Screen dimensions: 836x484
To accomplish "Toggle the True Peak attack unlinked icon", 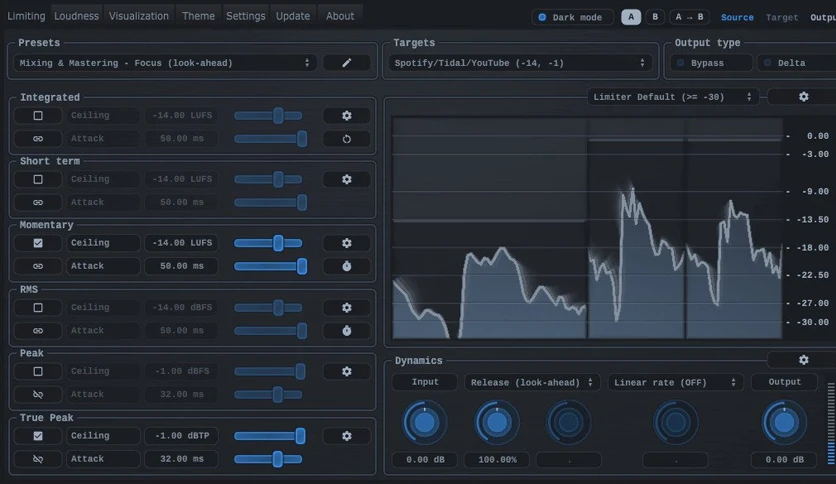I will (x=38, y=459).
